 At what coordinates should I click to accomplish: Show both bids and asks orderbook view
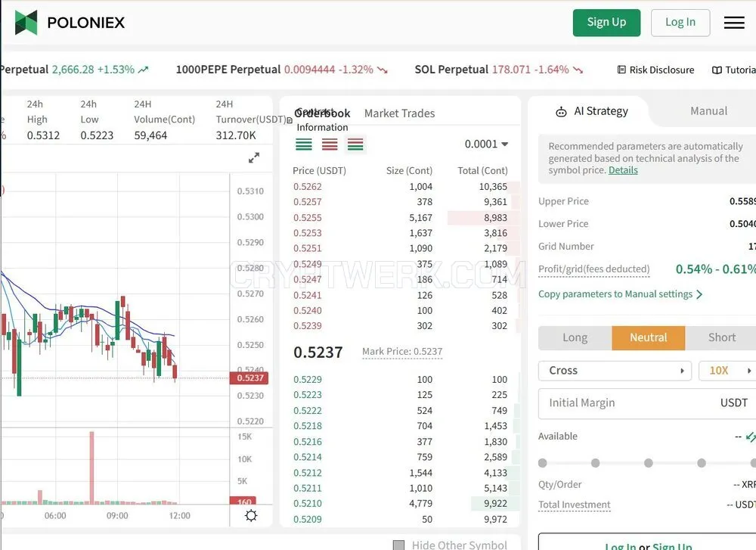tap(355, 144)
